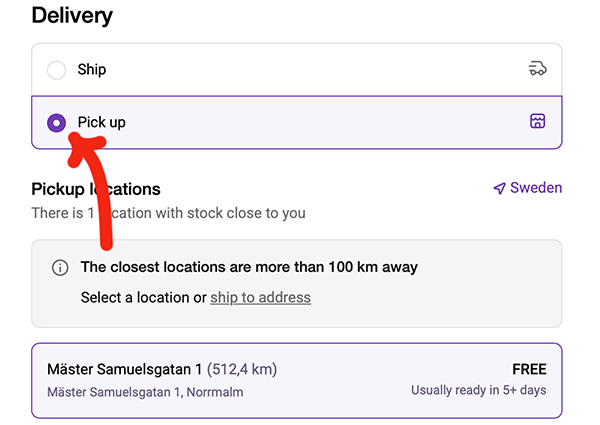Click the delivery truck icon
The image size is (600, 425).
point(537,69)
